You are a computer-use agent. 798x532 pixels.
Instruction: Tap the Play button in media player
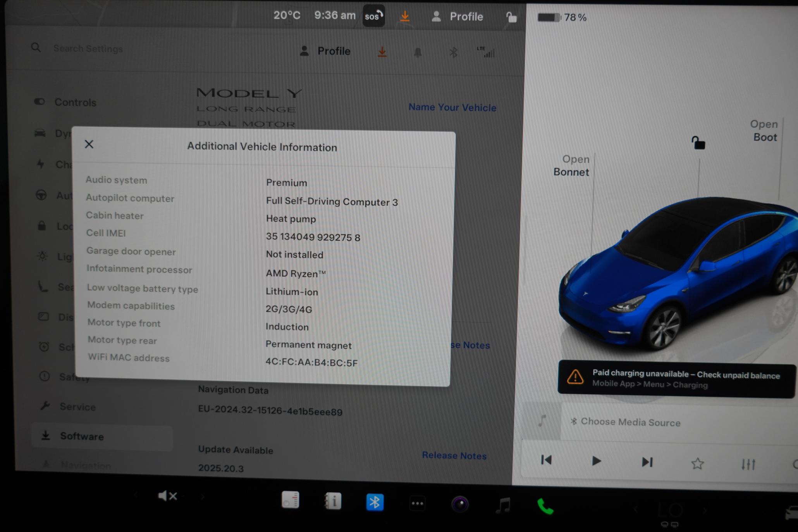[596, 461]
